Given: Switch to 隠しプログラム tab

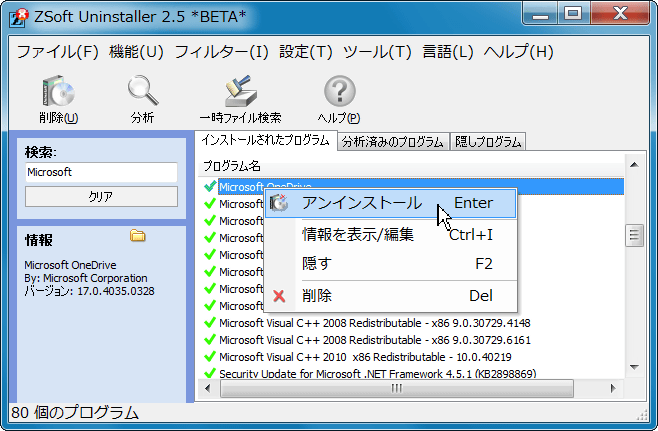Looking at the screenshot, I should [488, 142].
